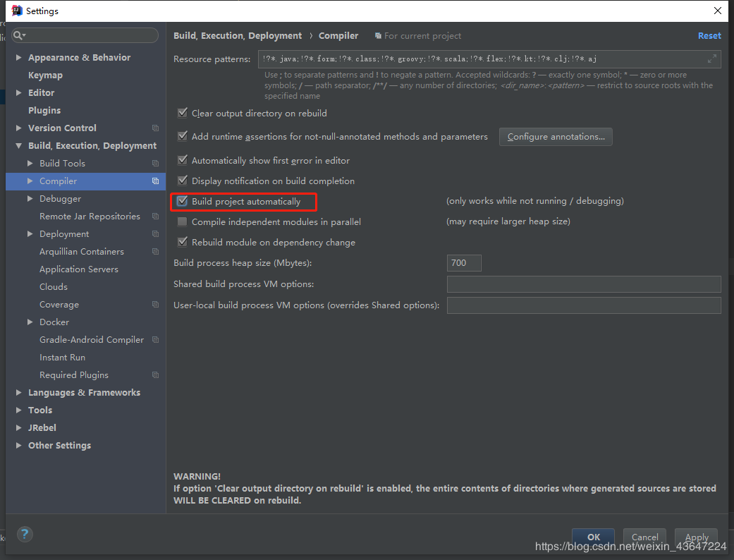Expand the Compiler node arrow
734x560 pixels.
[30, 181]
